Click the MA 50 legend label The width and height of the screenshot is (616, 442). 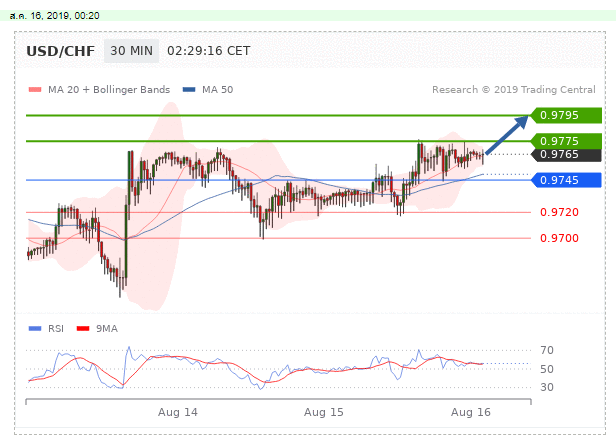click(x=218, y=90)
